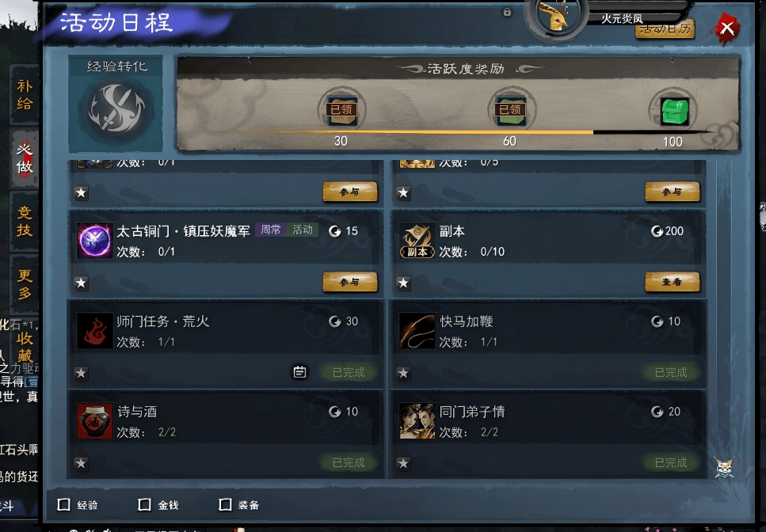Enable the 经验 filter checkbox
Screen dimensions: 766x532
(64, 504)
